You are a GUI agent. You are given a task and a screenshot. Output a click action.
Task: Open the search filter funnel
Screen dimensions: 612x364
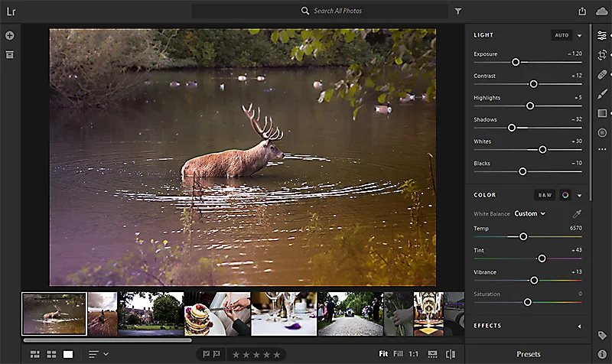pos(458,11)
